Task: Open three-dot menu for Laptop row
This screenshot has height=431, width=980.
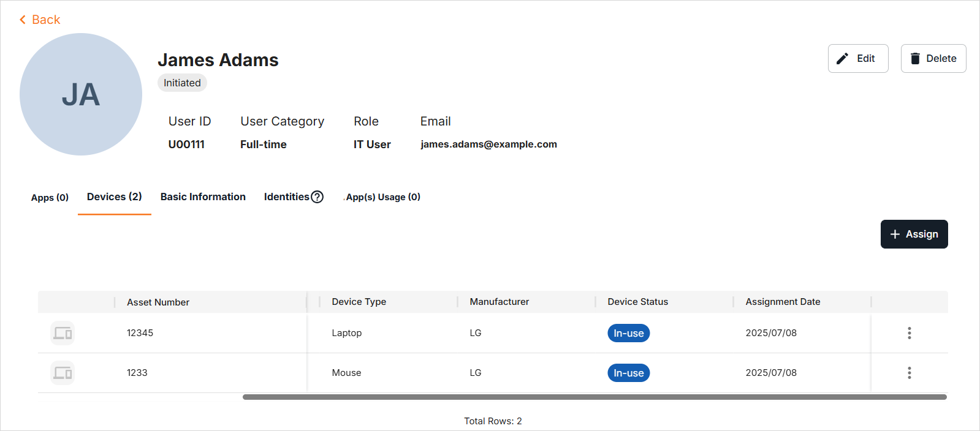Action: [909, 333]
